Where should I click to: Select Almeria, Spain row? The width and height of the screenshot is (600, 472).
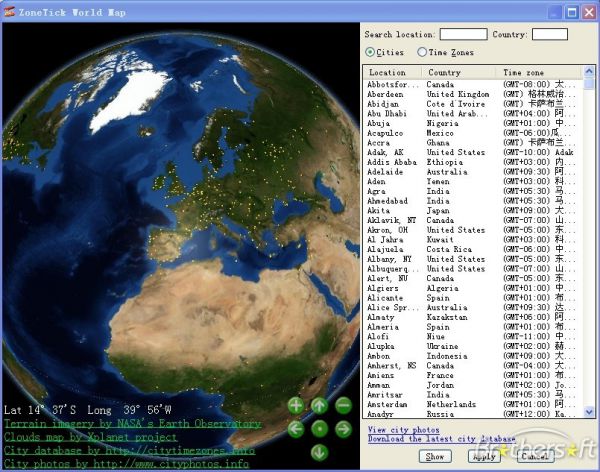click(473, 327)
